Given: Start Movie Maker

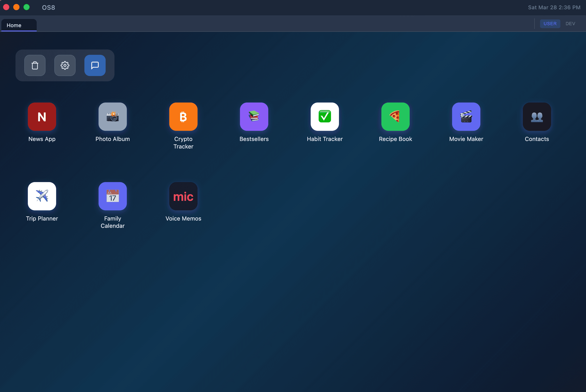Looking at the screenshot, I should (x=466, y=116).
